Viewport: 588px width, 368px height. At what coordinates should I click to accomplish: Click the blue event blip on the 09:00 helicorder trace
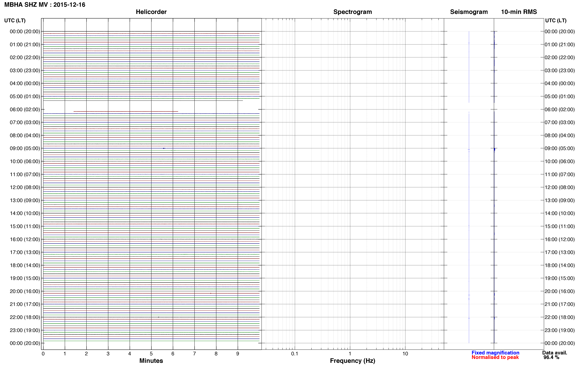pos(164,148)
